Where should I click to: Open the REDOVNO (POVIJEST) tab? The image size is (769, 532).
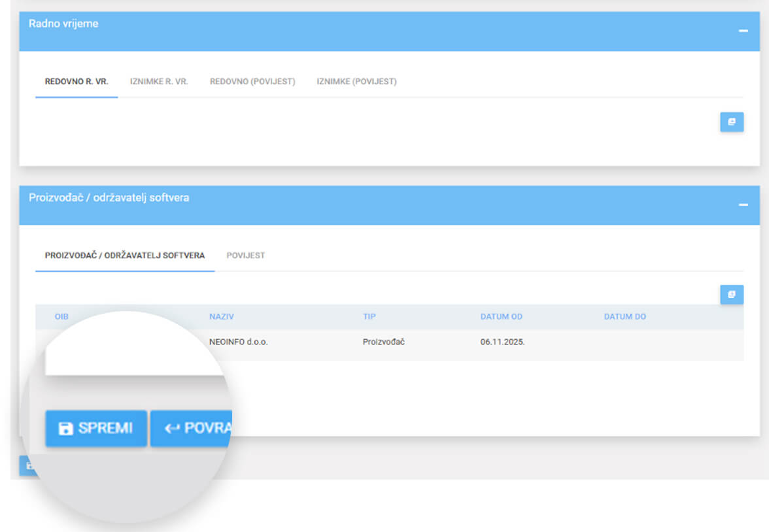pyautogui.click(x=252, y=82)
